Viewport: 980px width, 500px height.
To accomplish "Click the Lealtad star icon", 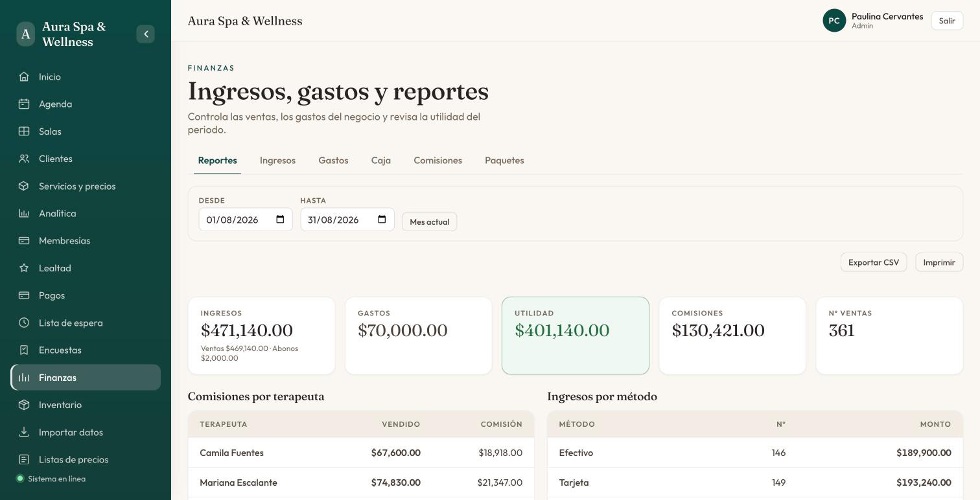I will tap(24, 267).
